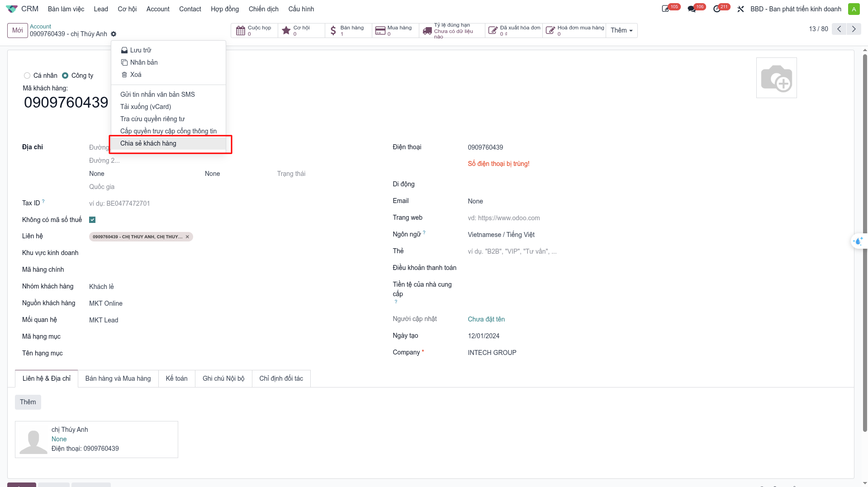This screenshot has height=487, width=868.
Task: Choose Xoá from action menu
Action: click(168, 75)
